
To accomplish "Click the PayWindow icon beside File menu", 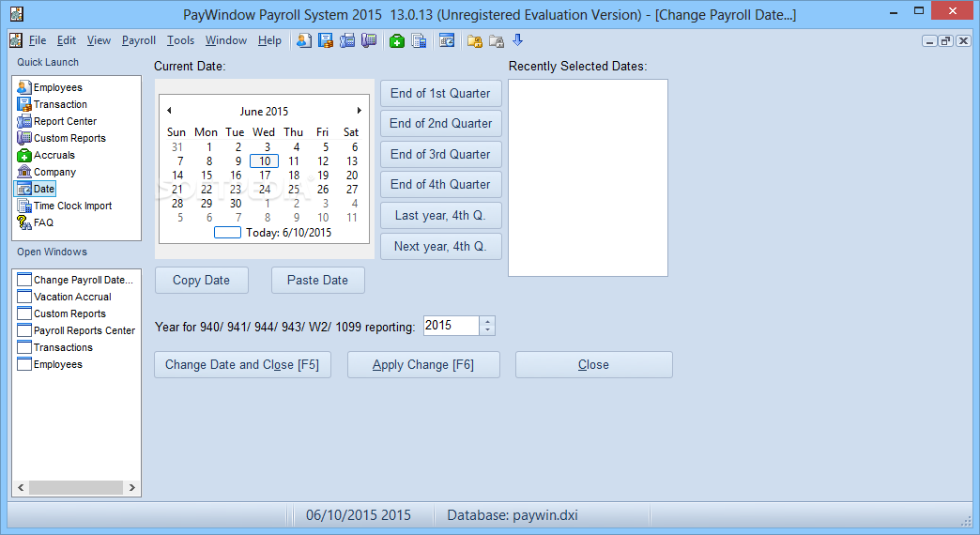I will click(x=16, y=40).
